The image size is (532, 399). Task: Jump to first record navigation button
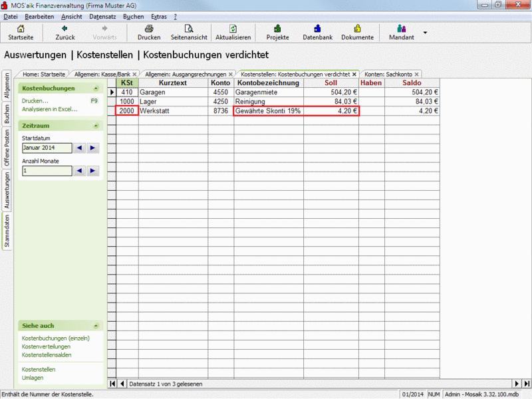[x=112, y=384]
